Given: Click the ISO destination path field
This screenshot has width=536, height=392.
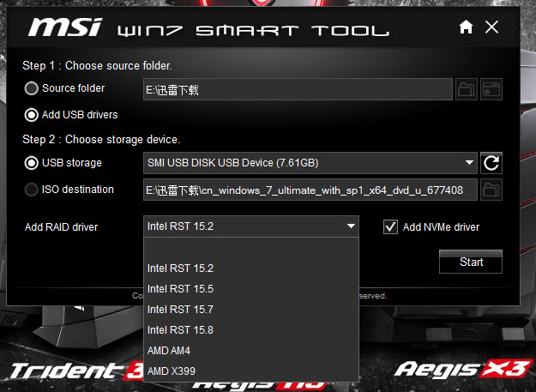Looking at the screenshot, I should coord(310,190).
